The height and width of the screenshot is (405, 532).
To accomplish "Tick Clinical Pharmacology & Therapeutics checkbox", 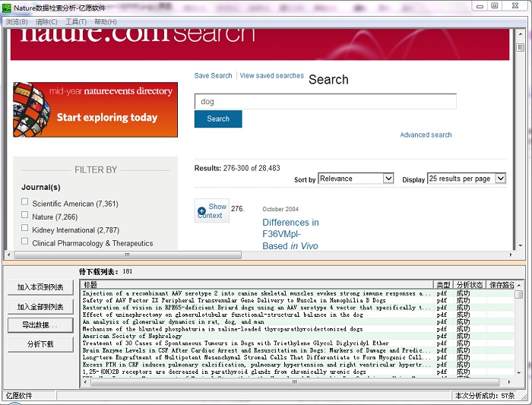I will click(x=25, y=241).
